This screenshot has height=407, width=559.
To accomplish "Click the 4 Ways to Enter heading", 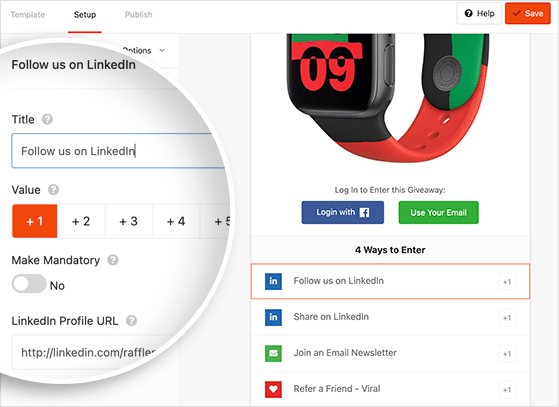I will click(390, 250).
